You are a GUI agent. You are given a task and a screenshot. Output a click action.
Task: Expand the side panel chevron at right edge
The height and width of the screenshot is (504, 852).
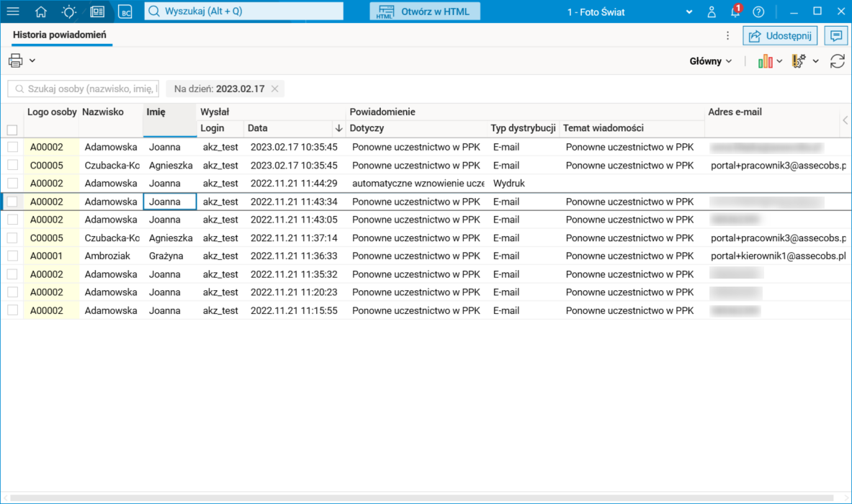pyautogui.click(x=845, y=120)
